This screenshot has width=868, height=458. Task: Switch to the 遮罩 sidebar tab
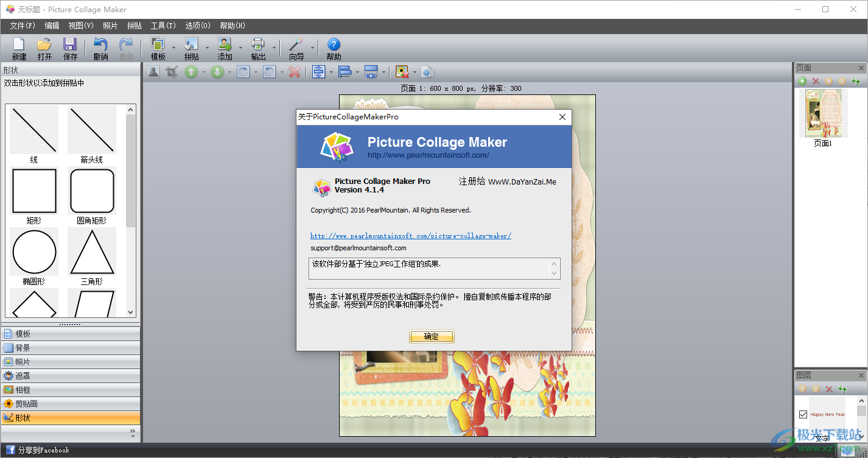click(x=71, y=376)
